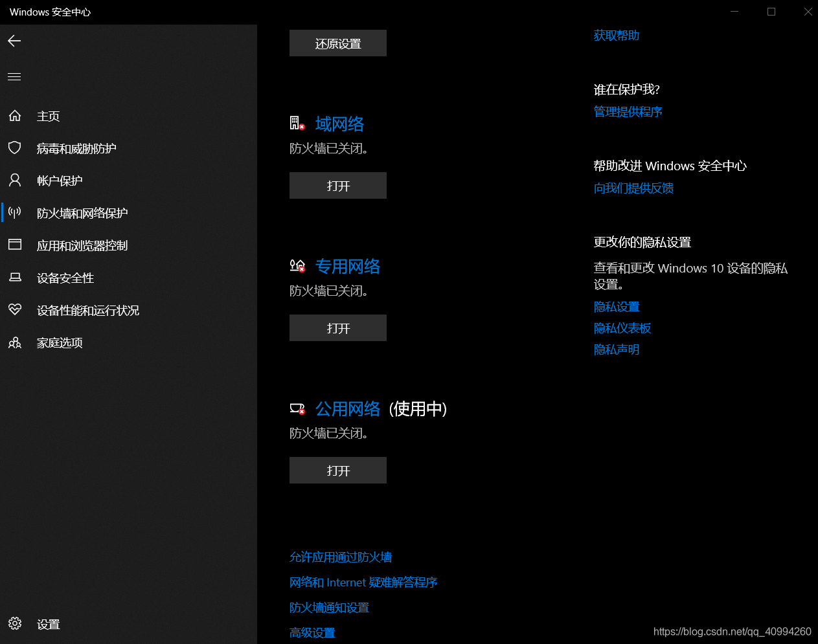Image resolution: width=818 pixels, height=644 pixels.
Task: Open the 域网络 heading link
Action: 339,124
